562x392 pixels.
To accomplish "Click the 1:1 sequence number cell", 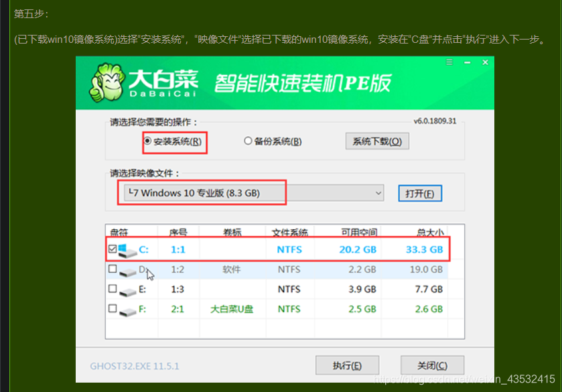I will (x=178, y=249).
